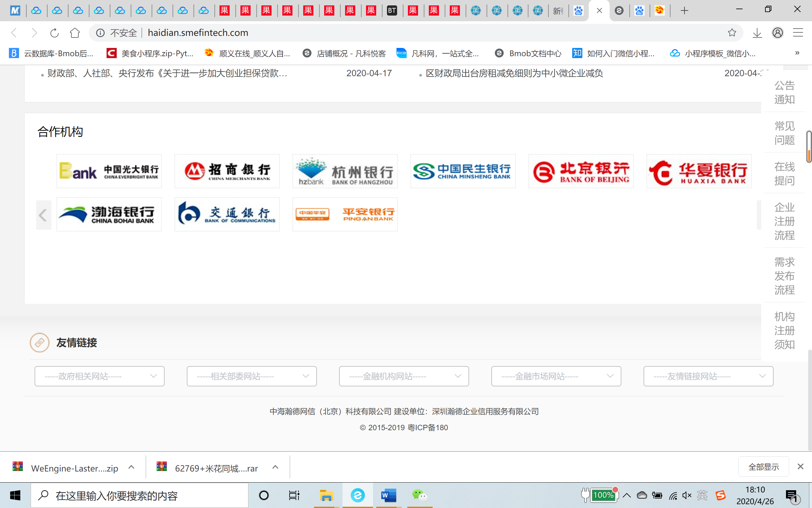Viewport: 812px width, 508px height.
Task: Open the 凡科网 bookmark
Action: [437, 53]
